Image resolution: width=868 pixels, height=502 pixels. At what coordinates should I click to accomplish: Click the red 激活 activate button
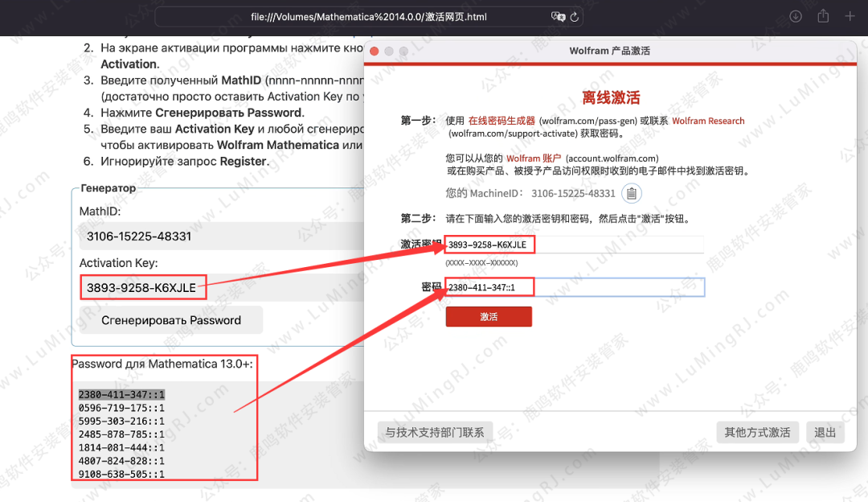[x=489, y=316]
